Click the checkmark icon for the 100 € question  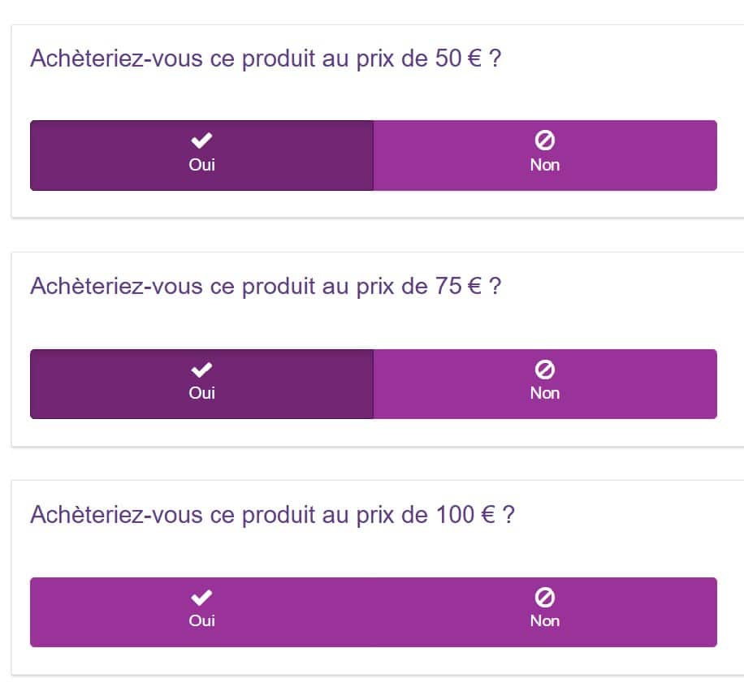(x=201, y=598)
